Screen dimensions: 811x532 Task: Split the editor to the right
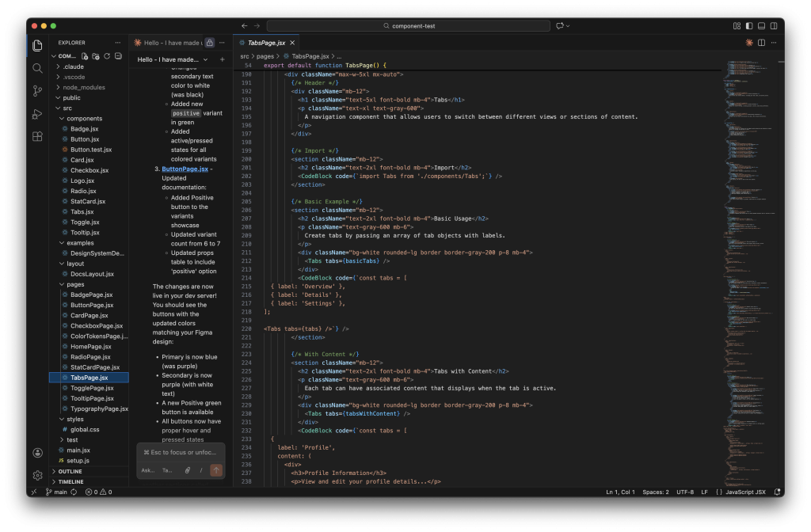(761, 43)
